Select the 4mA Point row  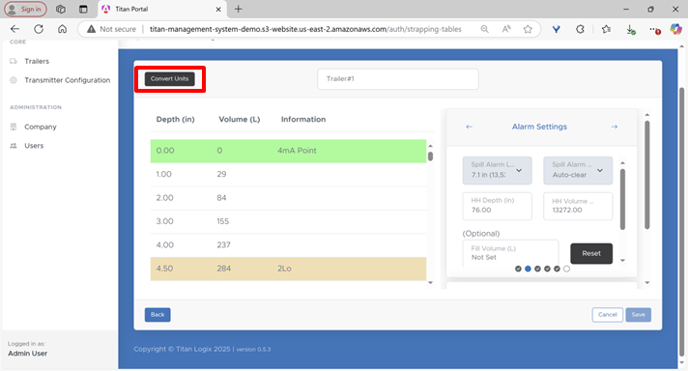(x=288, y=151)
